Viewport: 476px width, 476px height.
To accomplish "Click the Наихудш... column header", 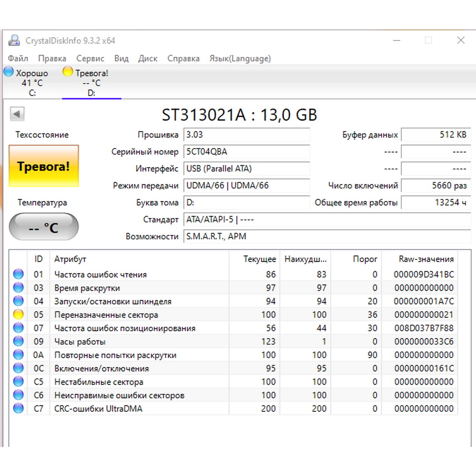I will [305, 259].
